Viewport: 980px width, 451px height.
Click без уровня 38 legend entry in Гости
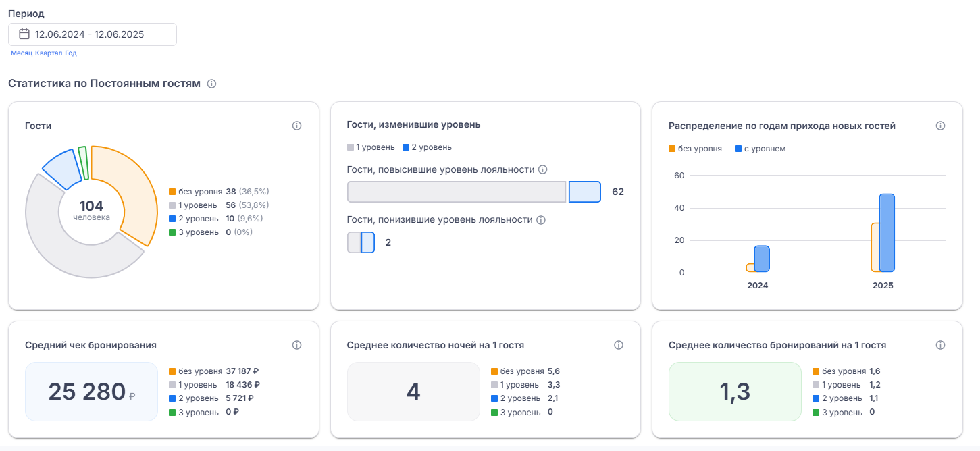tap(219, 192)
